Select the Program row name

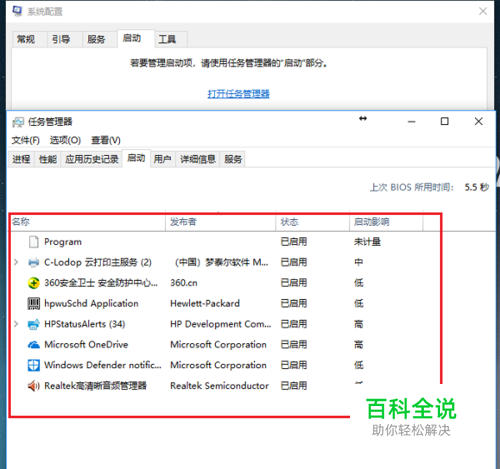pyautogui.click(x=63, y=242)
